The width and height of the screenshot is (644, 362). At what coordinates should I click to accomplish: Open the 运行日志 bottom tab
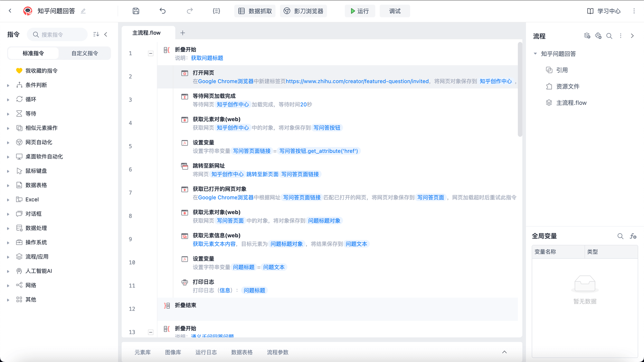pyautogui.click(x=206, y=352)
